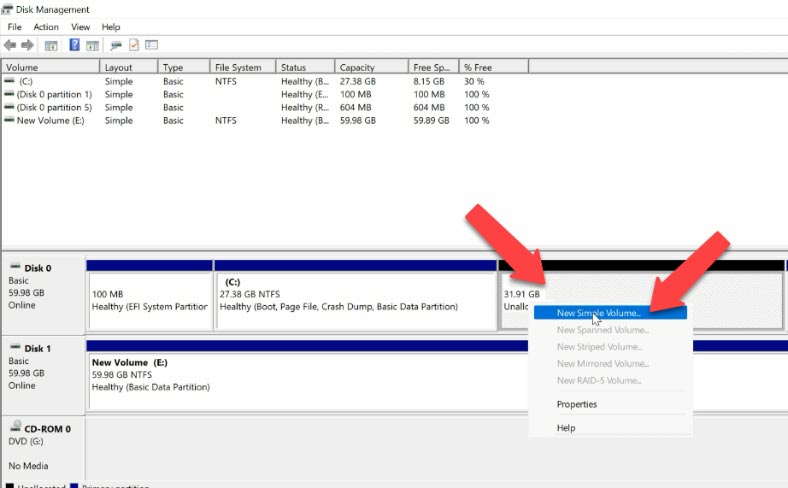Sort by the % Free column header
Screen dimensions: 788x488
click(494, 67)
